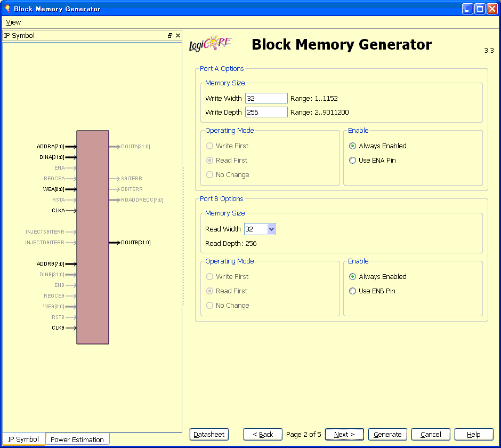Close the Block Memory Generator window
The image size is (501, 448).
tap(492, 9)
